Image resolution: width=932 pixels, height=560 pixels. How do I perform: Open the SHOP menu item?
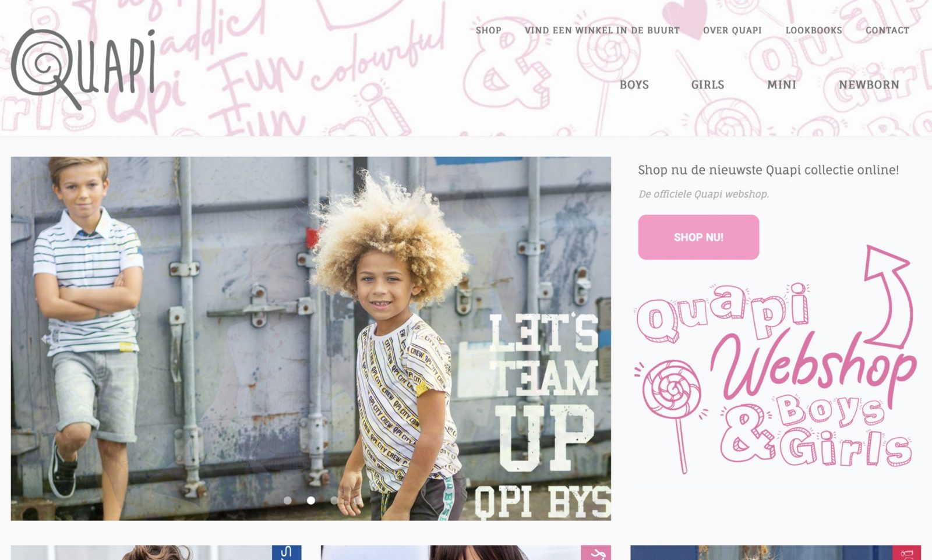pos(488,30)
